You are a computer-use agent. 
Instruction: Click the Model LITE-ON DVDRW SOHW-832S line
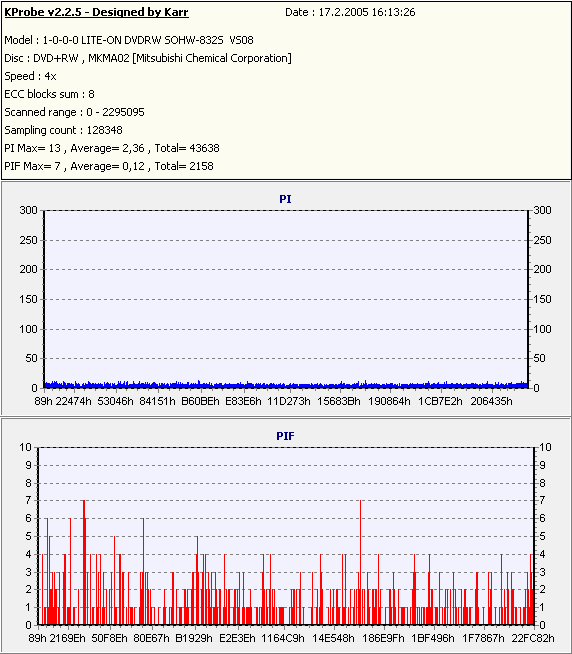129,40
